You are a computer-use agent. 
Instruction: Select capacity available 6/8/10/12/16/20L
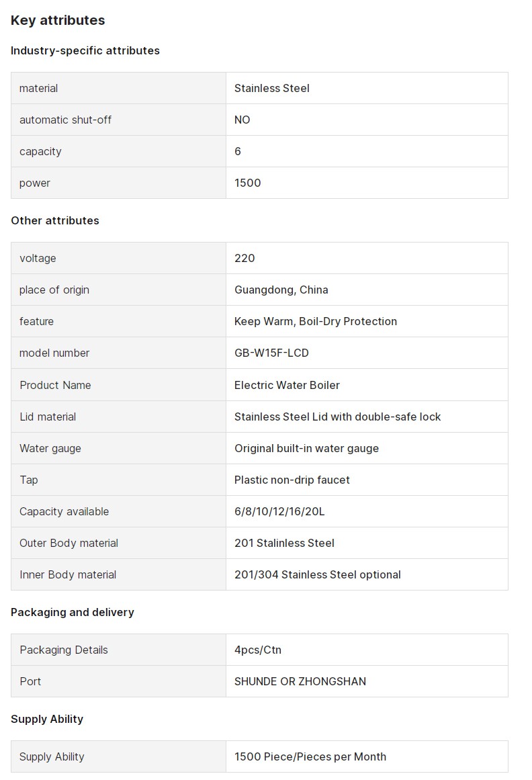(279, 511)
